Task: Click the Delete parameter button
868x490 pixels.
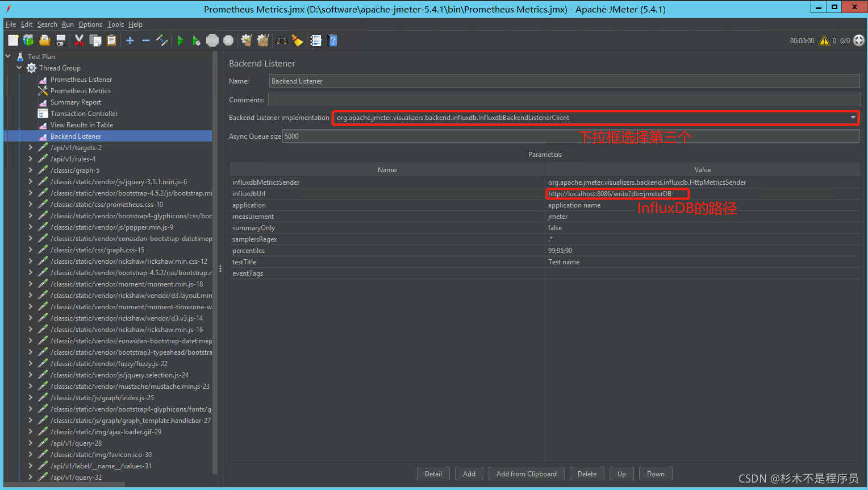Action: (587, 474)
